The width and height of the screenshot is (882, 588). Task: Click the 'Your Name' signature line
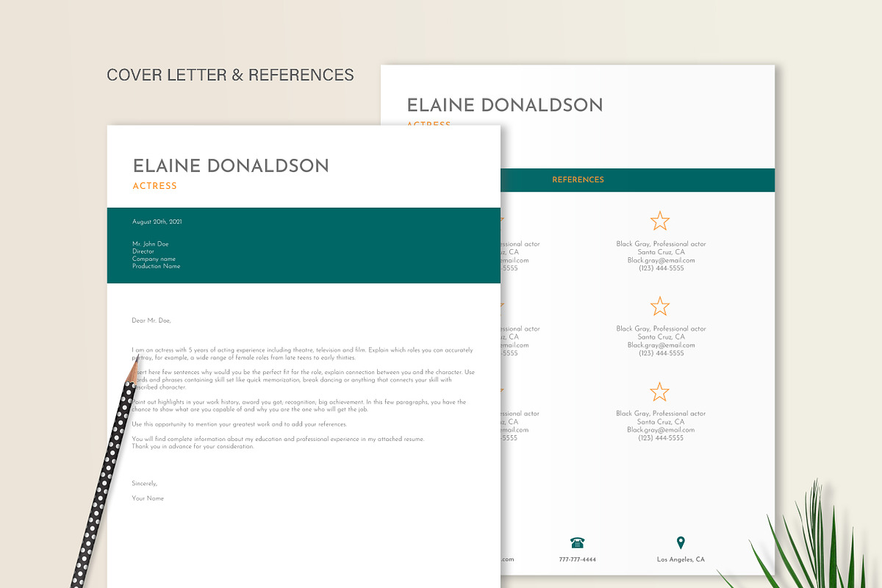(148, 498)
